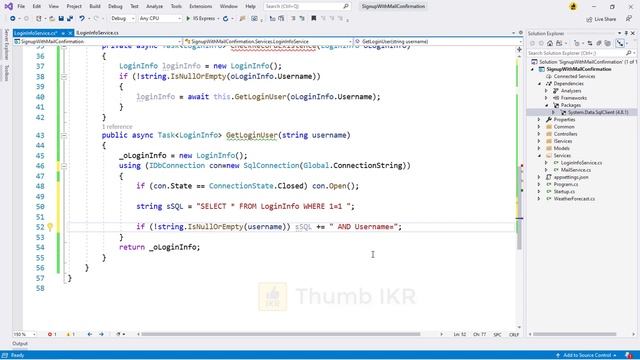Open the Debug configuration dropdown
The image size is (640, 360).
[122, 18]
